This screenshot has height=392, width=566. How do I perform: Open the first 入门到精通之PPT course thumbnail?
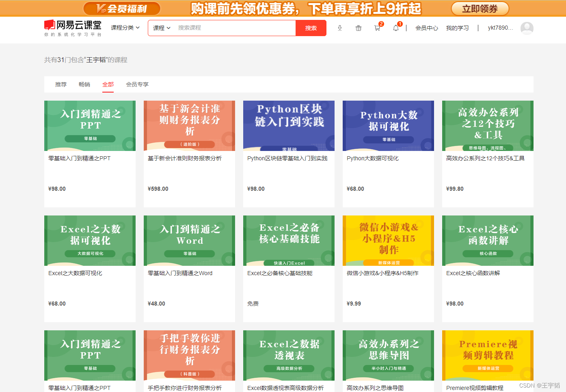pos(90,126)
